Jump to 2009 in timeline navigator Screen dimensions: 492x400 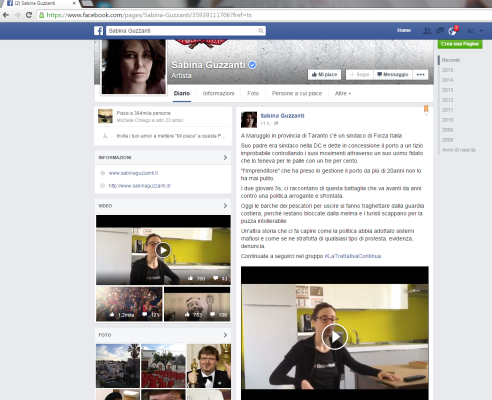(447, 130)
